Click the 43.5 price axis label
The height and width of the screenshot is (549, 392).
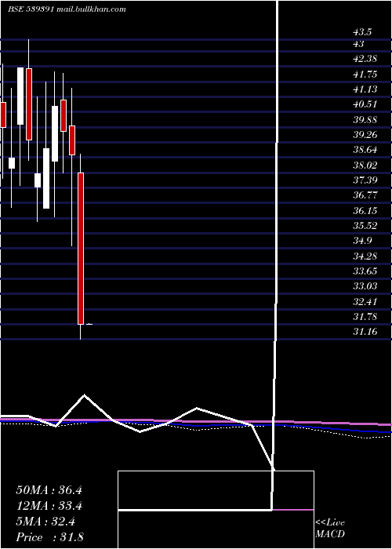(x=362, y=32)
